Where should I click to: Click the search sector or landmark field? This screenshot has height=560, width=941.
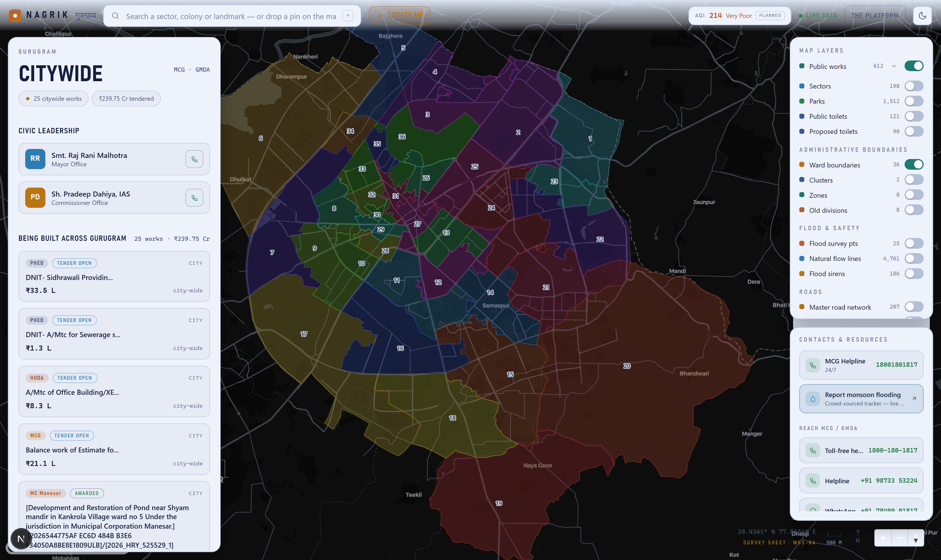click(232, 16)
